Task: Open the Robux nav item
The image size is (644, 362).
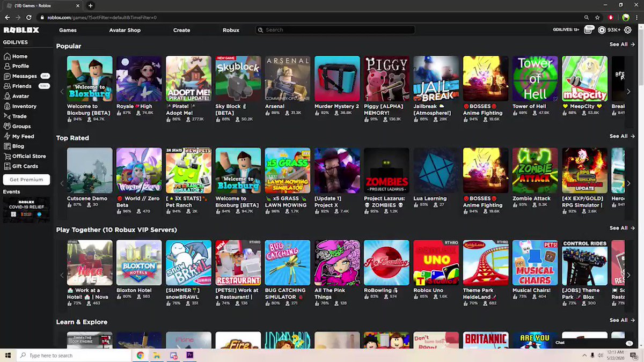Action: point(231,30)
